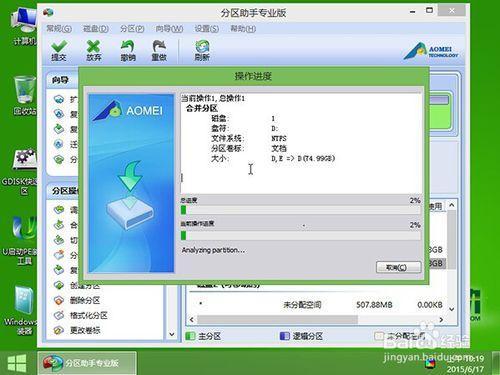Click the 重做 (Redo) toolbar icon

(159, 51)
